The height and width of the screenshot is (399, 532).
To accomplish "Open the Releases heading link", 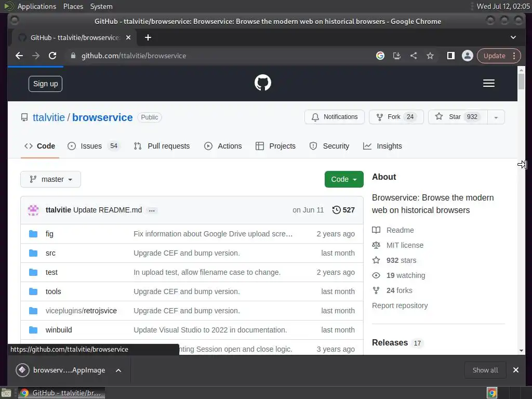I will coord(390,343).
